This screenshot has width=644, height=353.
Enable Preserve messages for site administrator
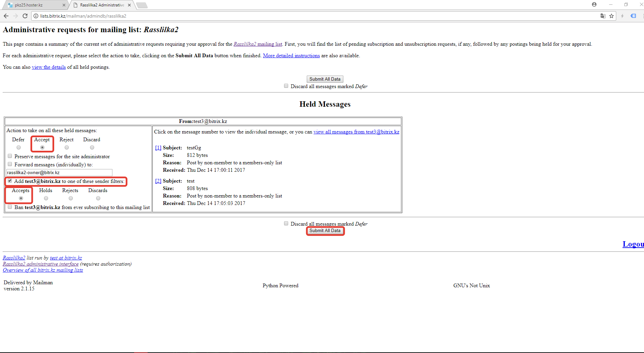(10, 156)
